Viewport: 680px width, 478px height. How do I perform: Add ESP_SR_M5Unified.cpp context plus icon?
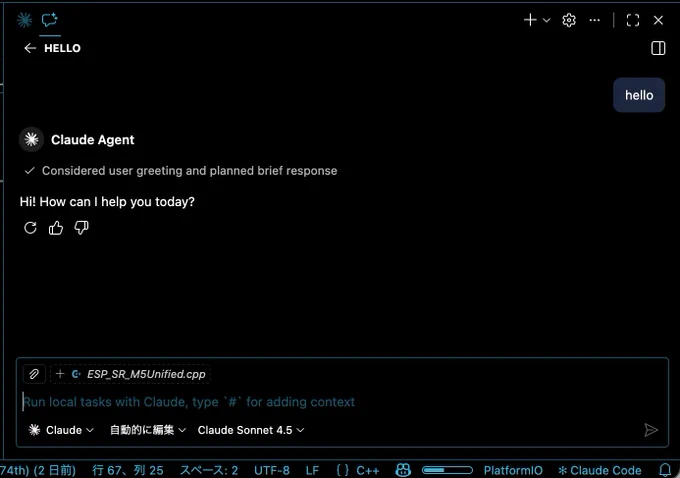60,374
